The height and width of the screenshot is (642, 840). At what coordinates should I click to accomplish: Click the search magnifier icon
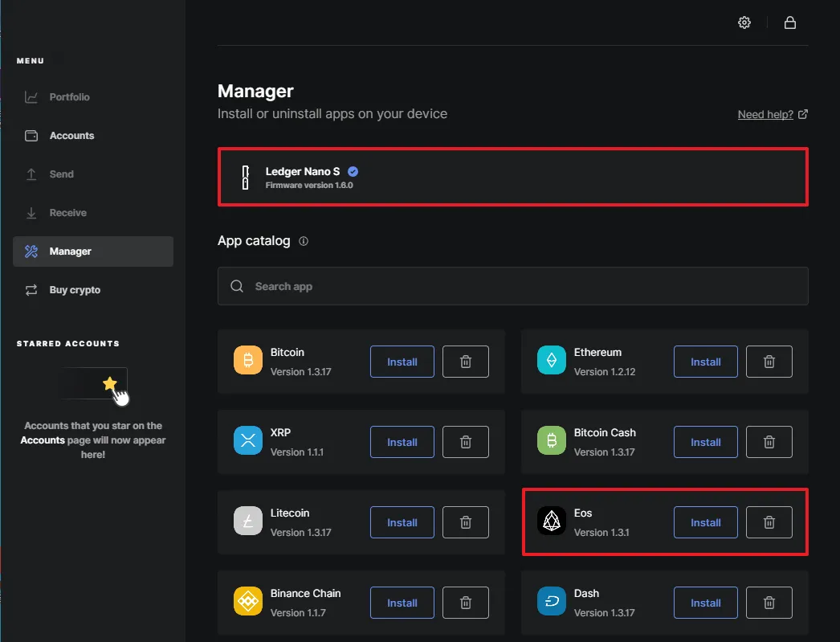click(237, 286)
